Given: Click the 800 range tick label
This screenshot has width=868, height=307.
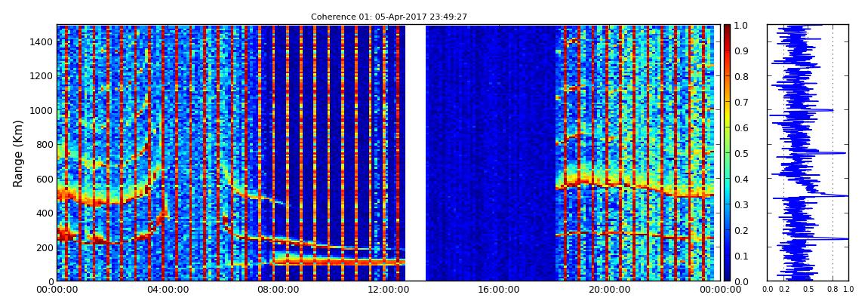Looking at the screenshot, I should [x=45, y=144].
